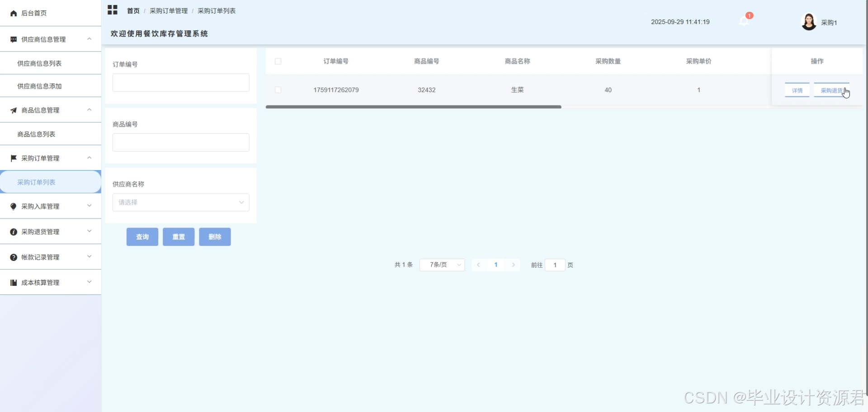This screenshot has width=868, height=412.
Task: Click the 采购数量 column header
Action: click(x=608, y=62)
